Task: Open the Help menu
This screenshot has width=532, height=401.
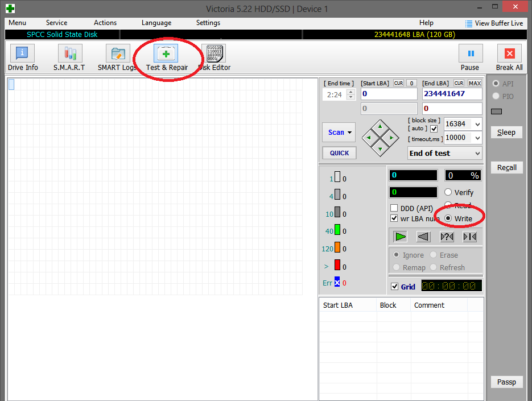Action: [x=426, y=23]
